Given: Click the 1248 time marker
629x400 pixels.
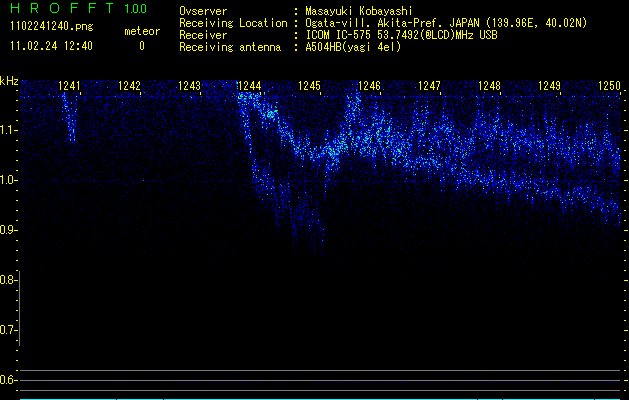Looking at the screenshot, I should point(490,86).
